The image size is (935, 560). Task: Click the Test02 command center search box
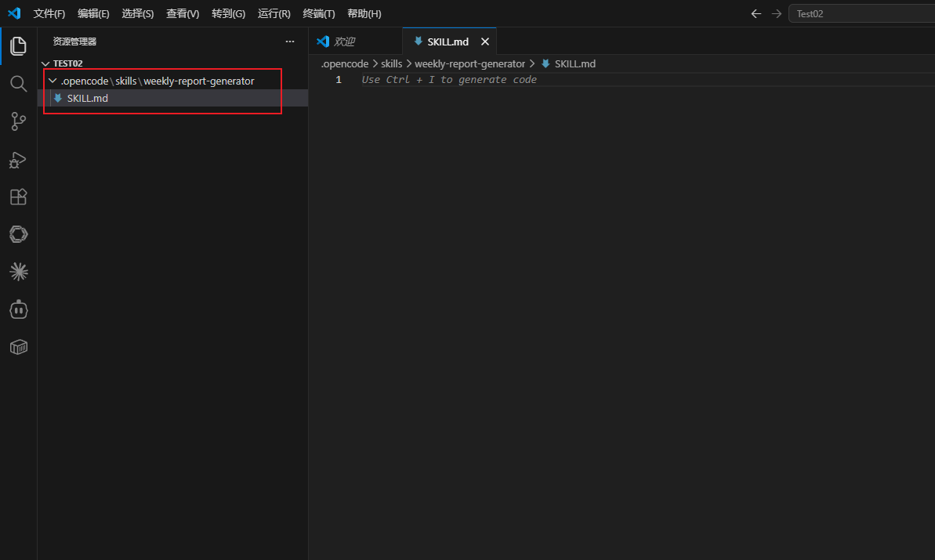861,13
